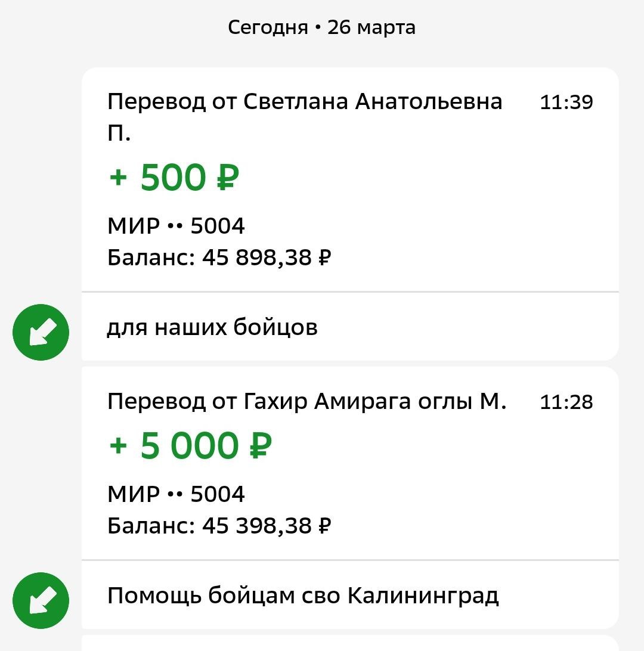
Task: Tap the plus sign before 500
Action: tap(118, 178)
